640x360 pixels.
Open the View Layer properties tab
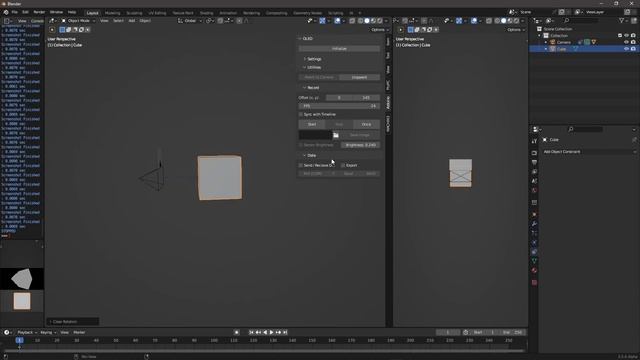(x=534, y=172)
